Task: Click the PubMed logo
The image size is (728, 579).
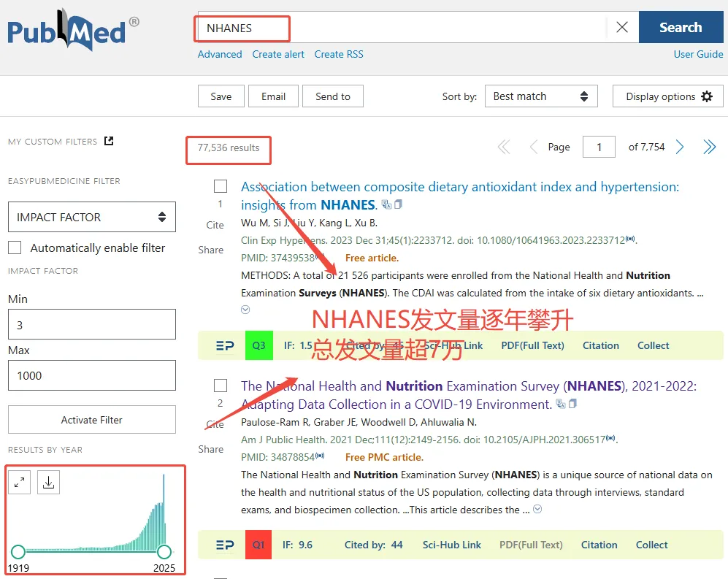Action: click(73, 30)
